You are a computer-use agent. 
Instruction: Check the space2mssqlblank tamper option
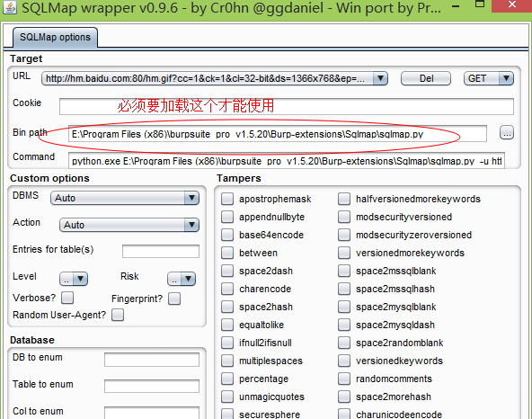pos(344,271)
